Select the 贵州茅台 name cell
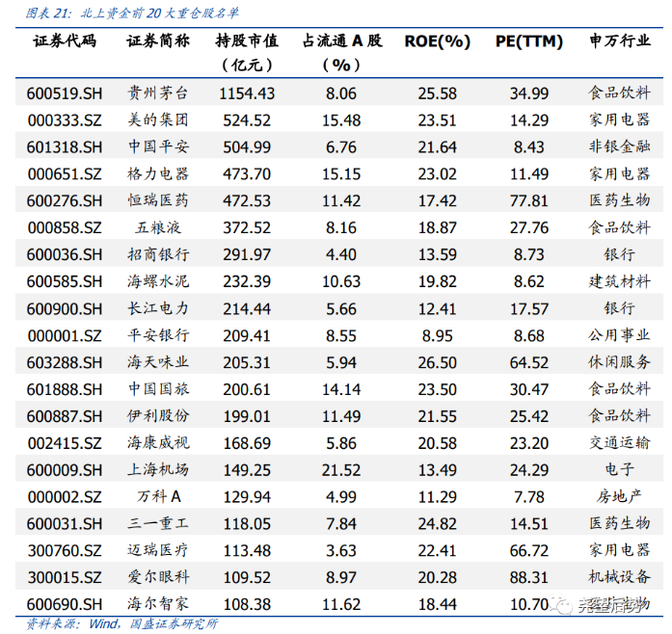Viewport: 672px width, 634px height. (x=158, y=93)
